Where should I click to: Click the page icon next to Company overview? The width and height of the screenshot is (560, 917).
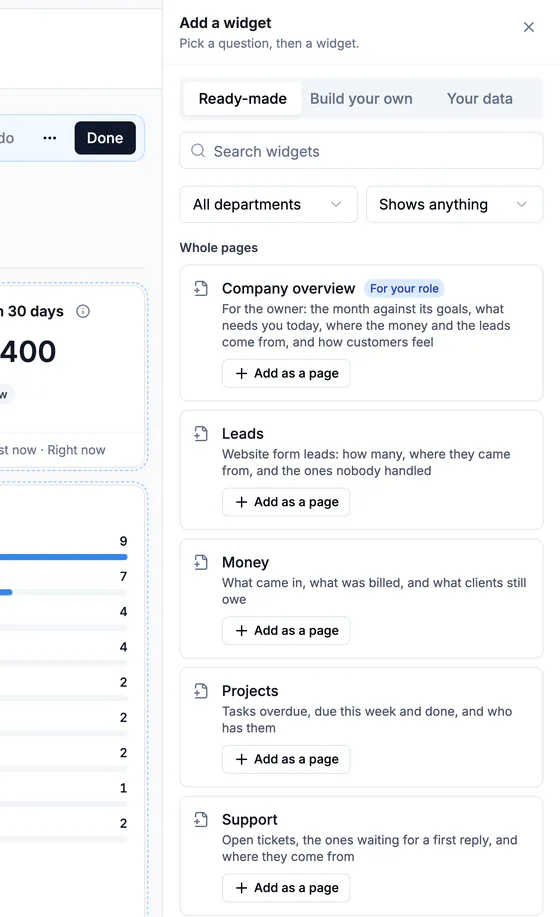(201, 288)
